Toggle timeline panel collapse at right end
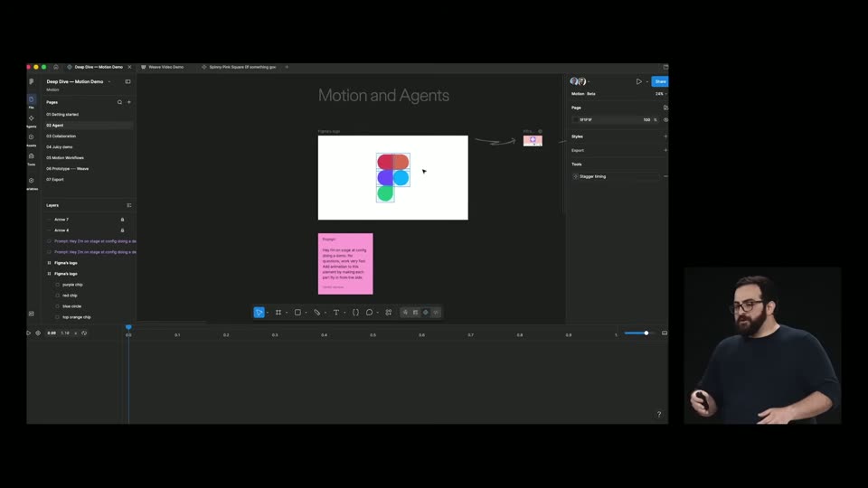The height and width of the screenshot is (488, 868). [x=665, y=333]
